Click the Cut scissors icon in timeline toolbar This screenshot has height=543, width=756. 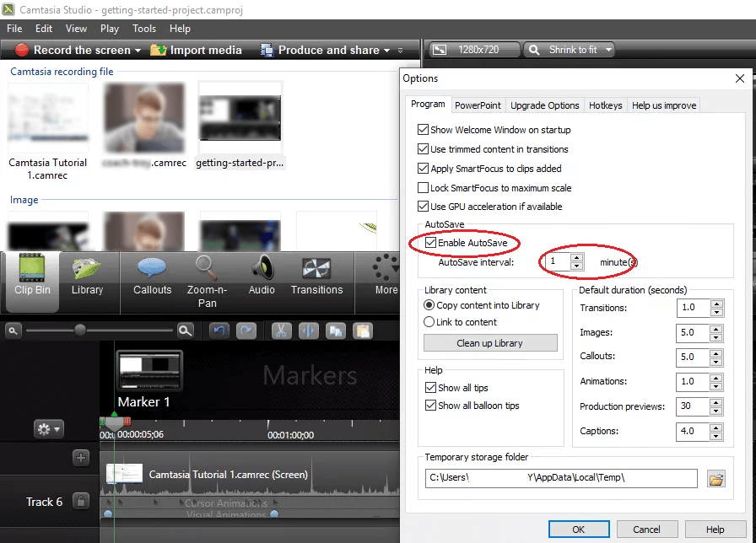tap(282, 331)
